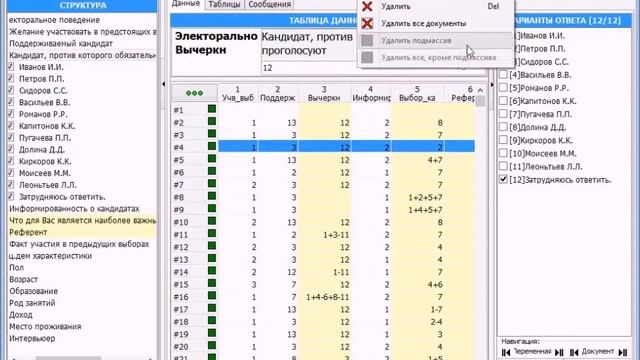This screenshot has width=640, height=360.
Task: Toggle checkbox [8]Долина Д.Д. in answer variants
Action: pyautogui.click(x=503, y=127)
